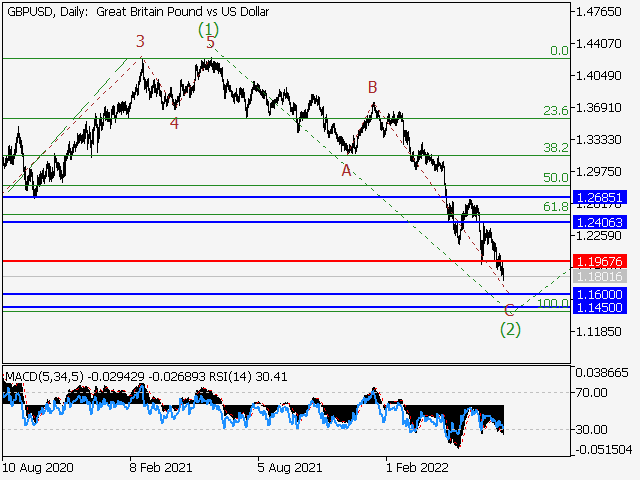Select the wave A label
The width and height of the screenshot is (640, 480).
346,170
